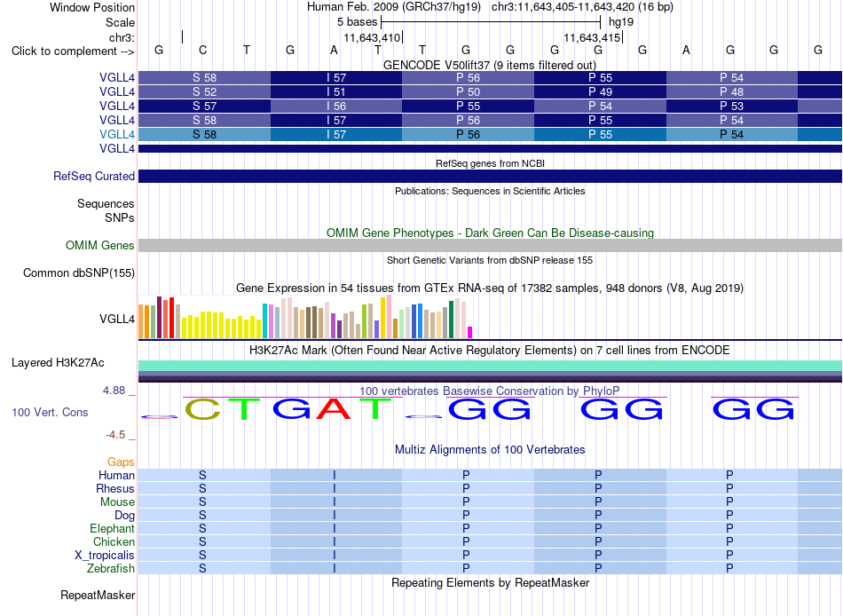
Task: Click the Sequences SNPs track label
Action: (106, 210)
